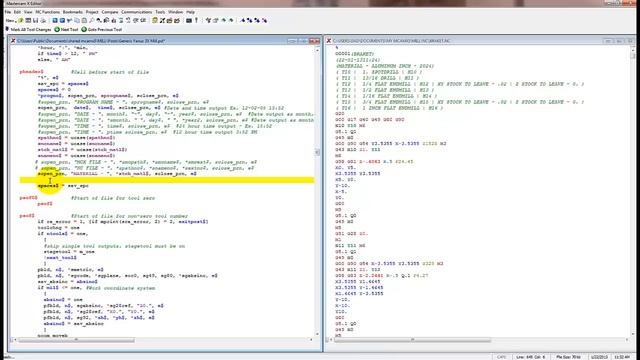Click the Save disk icon
The width and height of the screenshot is (640, 360).
point(36,20)
